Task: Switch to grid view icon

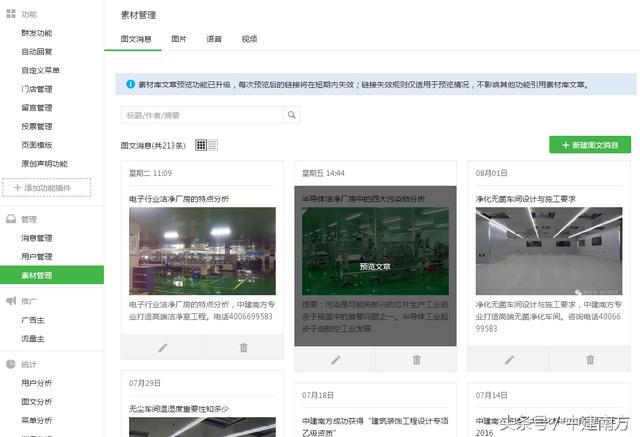Action: (201, 145)
